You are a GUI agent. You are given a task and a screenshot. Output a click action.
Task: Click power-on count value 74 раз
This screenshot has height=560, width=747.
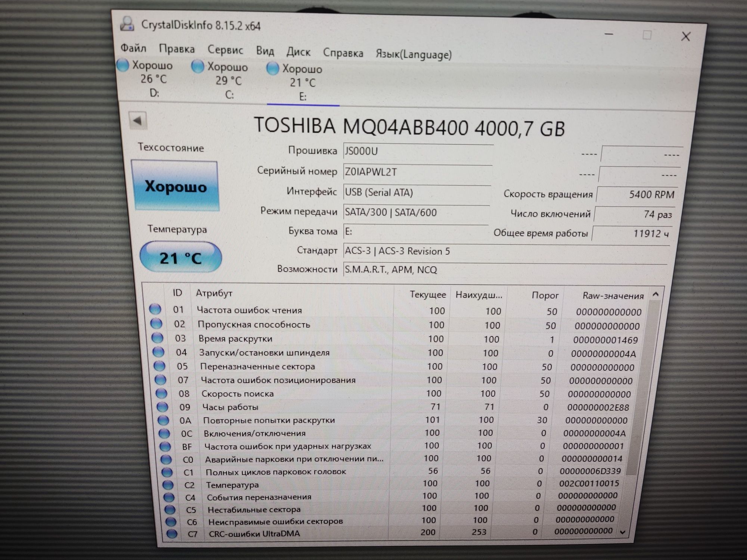[x=635, y=214]
